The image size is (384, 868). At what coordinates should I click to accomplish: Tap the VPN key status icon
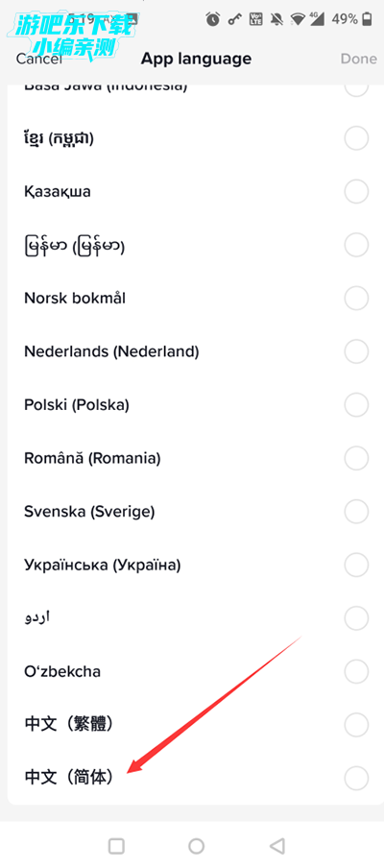[x=234, y=19]
